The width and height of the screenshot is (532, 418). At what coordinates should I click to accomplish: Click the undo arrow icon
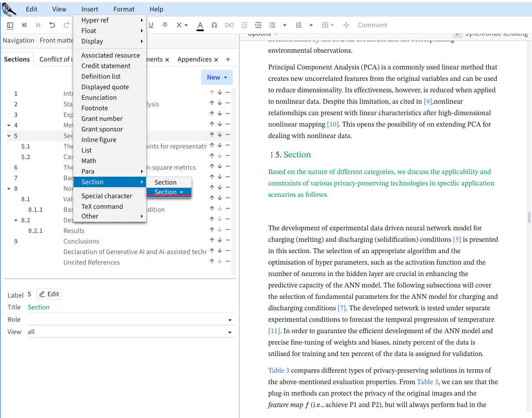(x=52, y=25)
